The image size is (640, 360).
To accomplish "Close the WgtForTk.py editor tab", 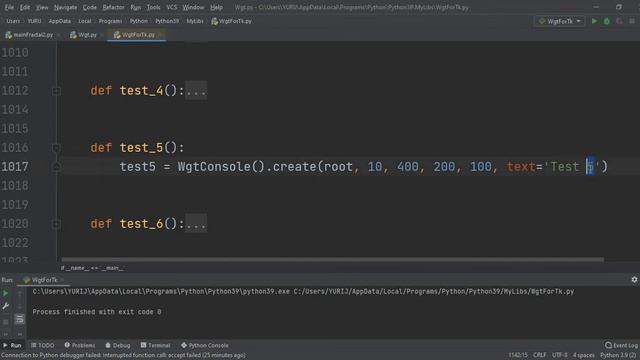I will pyautogui.click(x=160, y=35).
